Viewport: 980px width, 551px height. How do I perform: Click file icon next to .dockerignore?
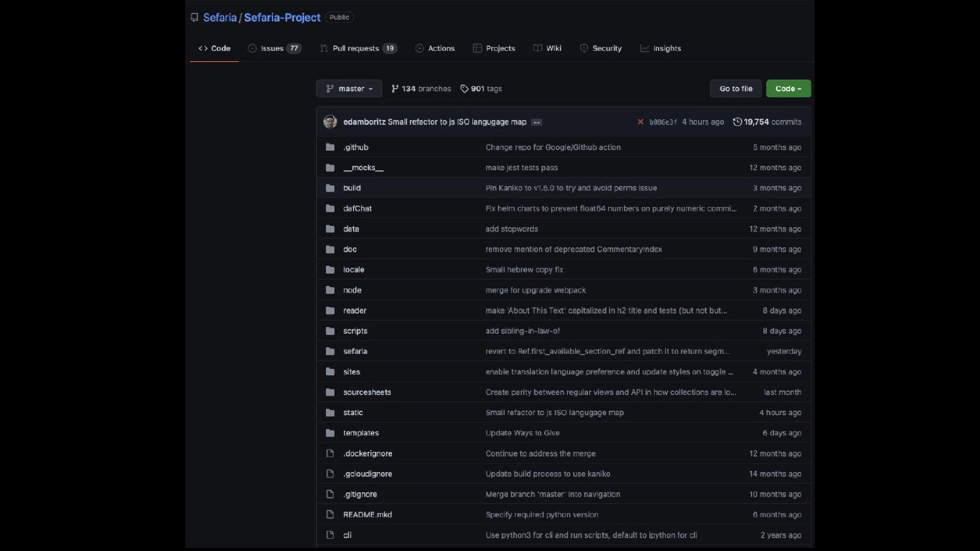[x=330, y=454]
